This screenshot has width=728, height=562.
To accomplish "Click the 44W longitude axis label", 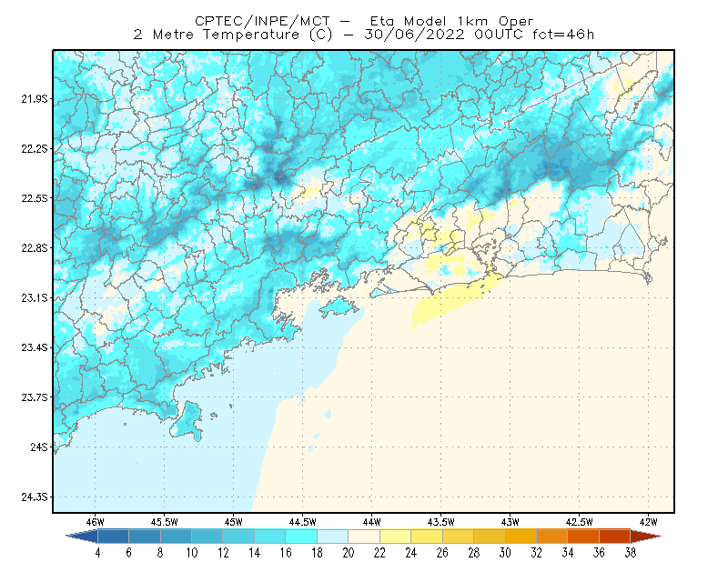I will [371, 522].
